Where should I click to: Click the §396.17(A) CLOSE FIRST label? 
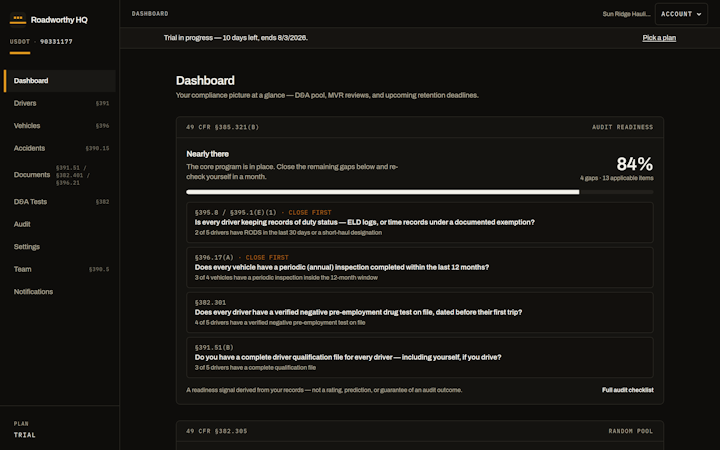pos(242,258)
